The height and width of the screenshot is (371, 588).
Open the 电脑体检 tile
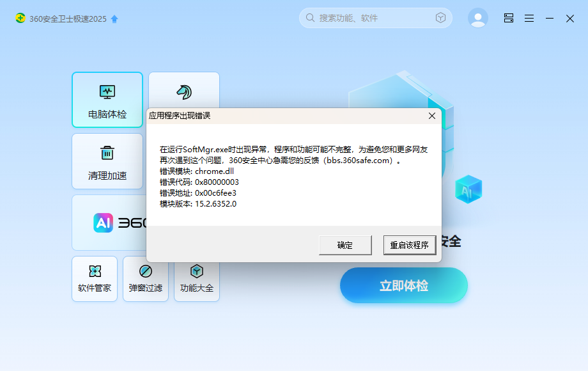click(107, 100)
